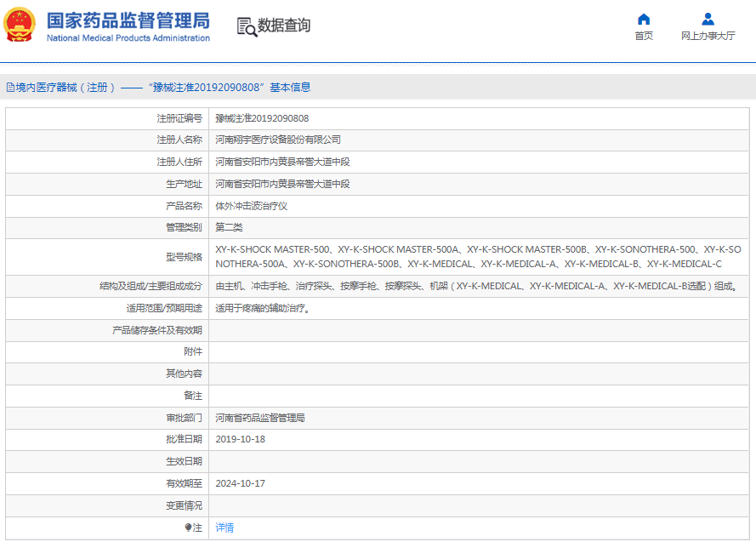Click the 注册人住所 address value
The height and width of the screenshot is (542, 756).
coord(282,162)
